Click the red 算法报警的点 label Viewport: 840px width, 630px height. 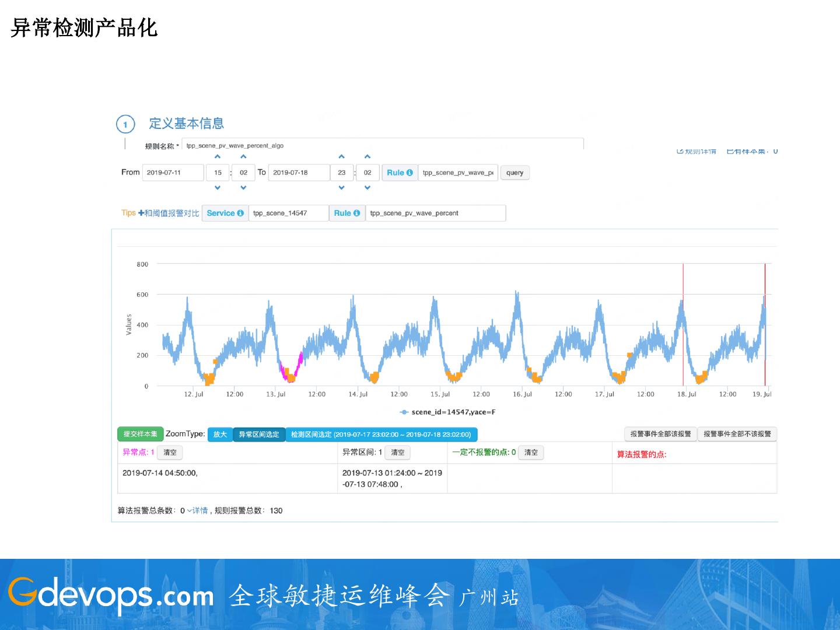pyautogui.click(x=642, y=454)
